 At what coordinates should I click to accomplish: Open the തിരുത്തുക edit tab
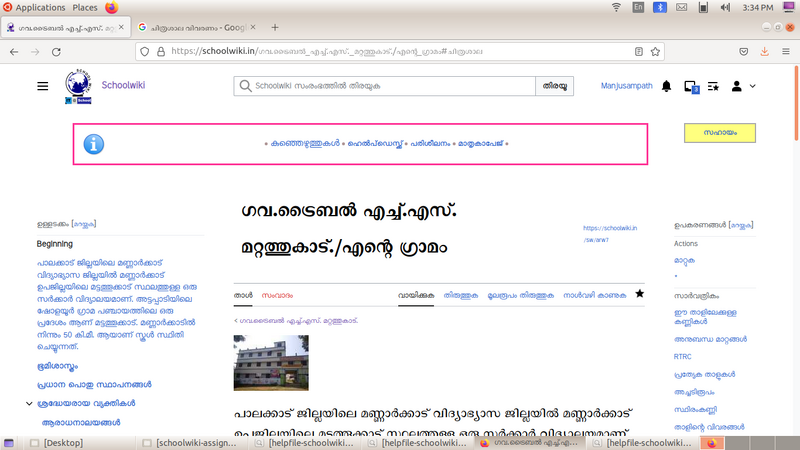461,295
